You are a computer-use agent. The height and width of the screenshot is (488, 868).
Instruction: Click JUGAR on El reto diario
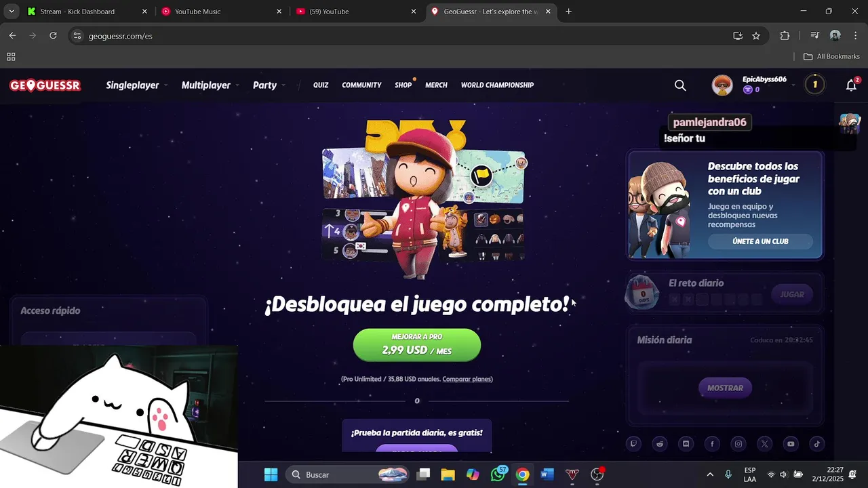point(792,295)
